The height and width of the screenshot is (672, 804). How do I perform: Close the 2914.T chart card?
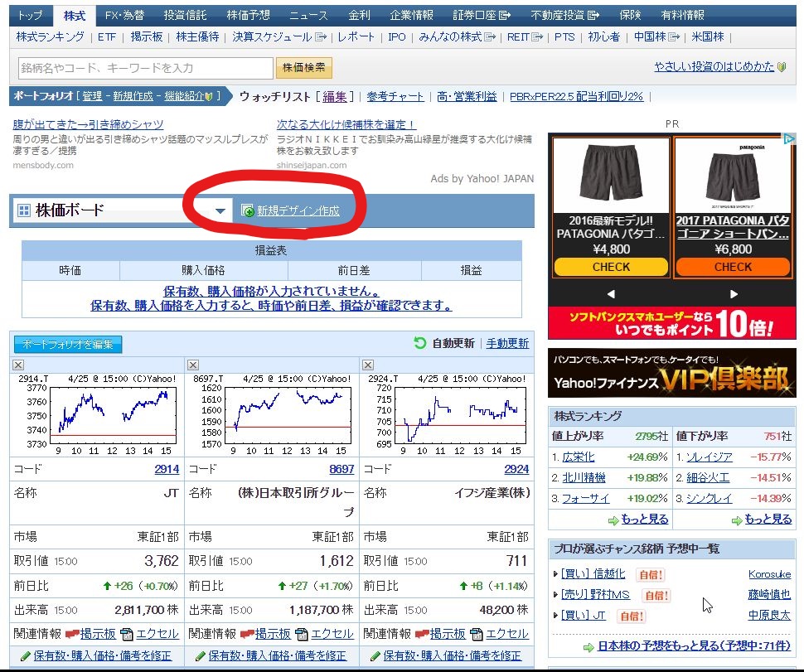(x=18, y=365)
